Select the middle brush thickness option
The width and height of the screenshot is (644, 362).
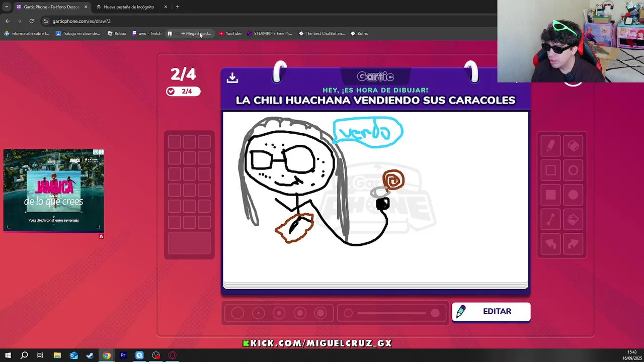click(x=279, y=313)
